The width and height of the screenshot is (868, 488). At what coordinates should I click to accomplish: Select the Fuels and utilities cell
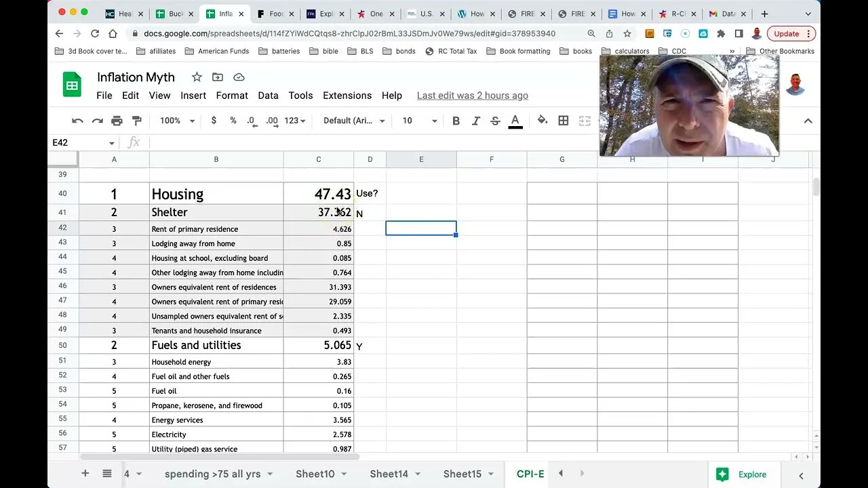216,346
